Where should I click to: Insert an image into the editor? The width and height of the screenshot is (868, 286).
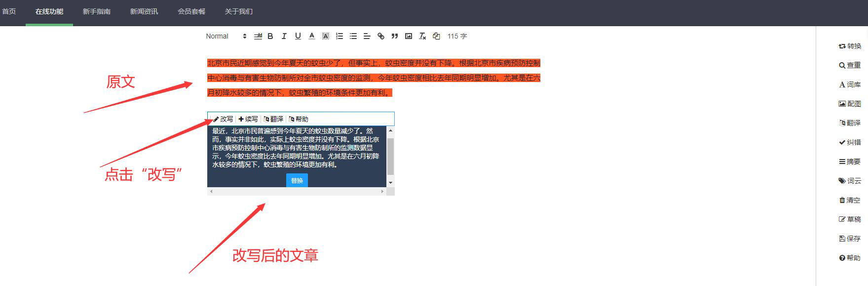(409, 36)
